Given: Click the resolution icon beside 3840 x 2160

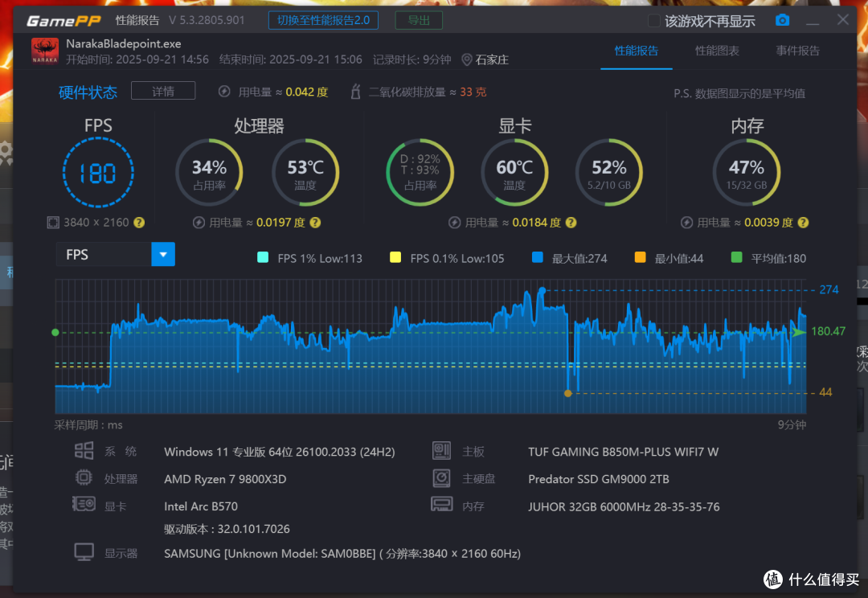Looking at the screenshot, I should coord(52,223).
